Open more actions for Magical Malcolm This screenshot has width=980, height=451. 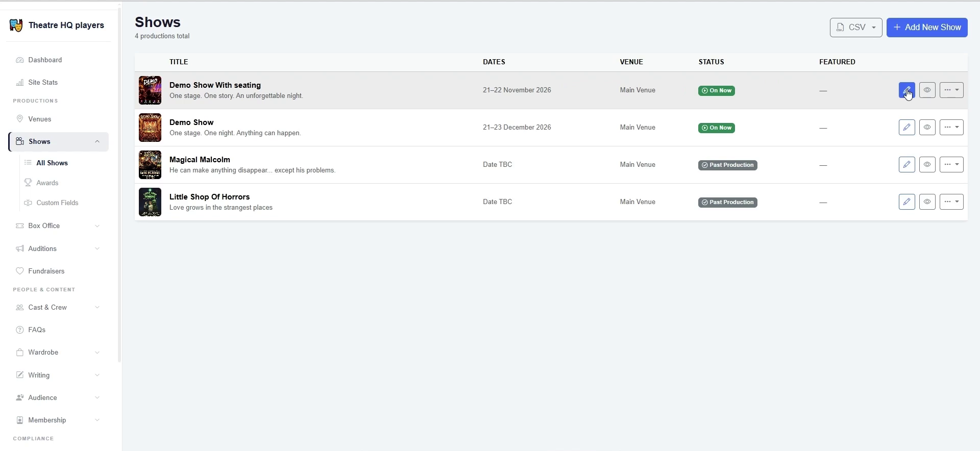pos(951,165)
